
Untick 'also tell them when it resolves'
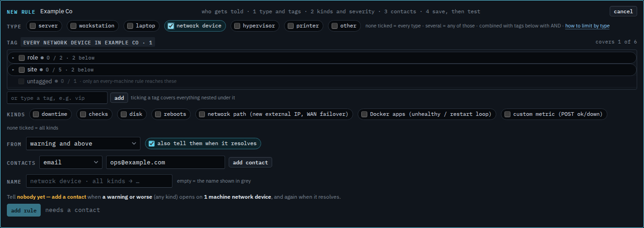(x=151, y=144)
